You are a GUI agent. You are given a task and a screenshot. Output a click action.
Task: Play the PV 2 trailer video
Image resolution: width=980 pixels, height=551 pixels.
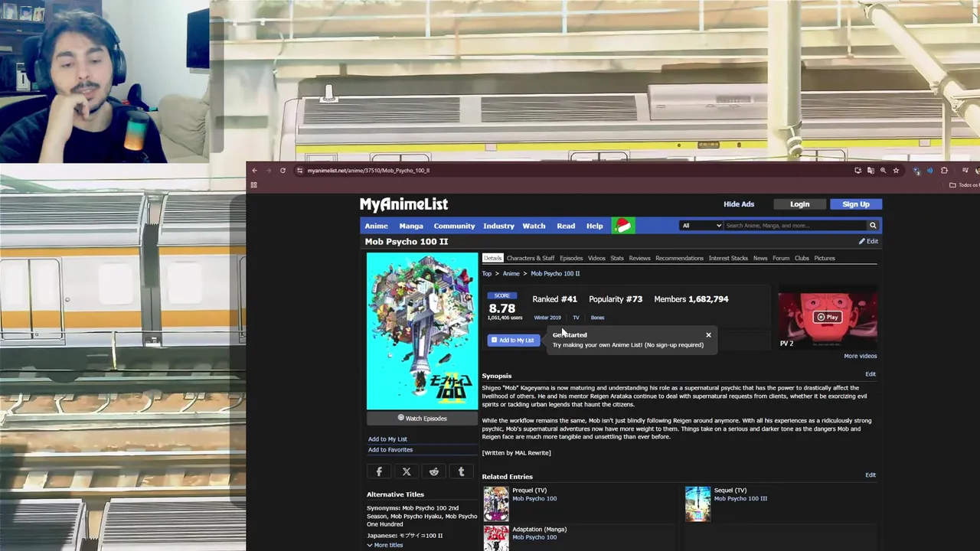(828, 317)
